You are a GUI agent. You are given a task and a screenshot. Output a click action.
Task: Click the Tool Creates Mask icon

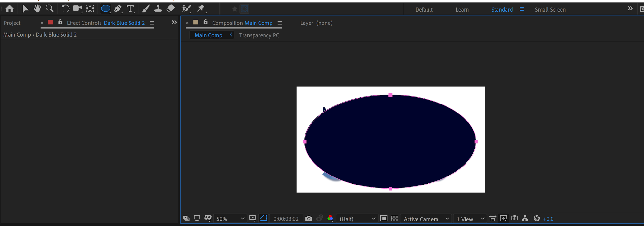pos(245,9)
